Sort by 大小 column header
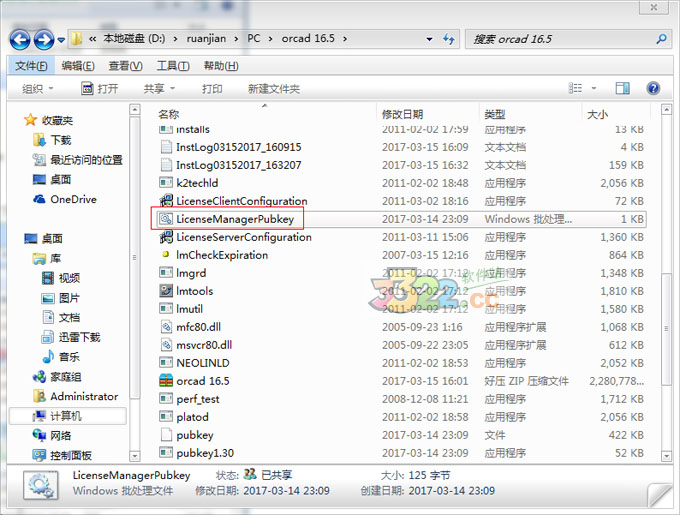The image size is (680, 515). click(x=597, y=114)
